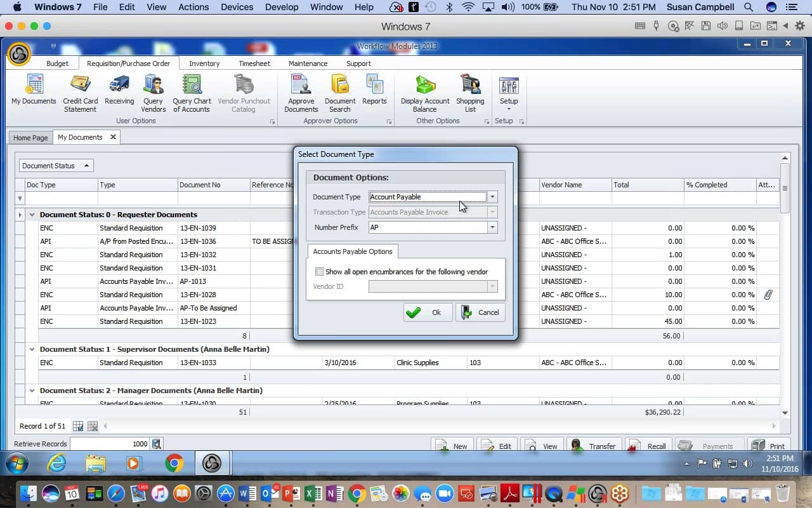The width and height of the screenshot is (812, 508).
Task: Collapse Document Status 2 Manager group
Action: 32,391
